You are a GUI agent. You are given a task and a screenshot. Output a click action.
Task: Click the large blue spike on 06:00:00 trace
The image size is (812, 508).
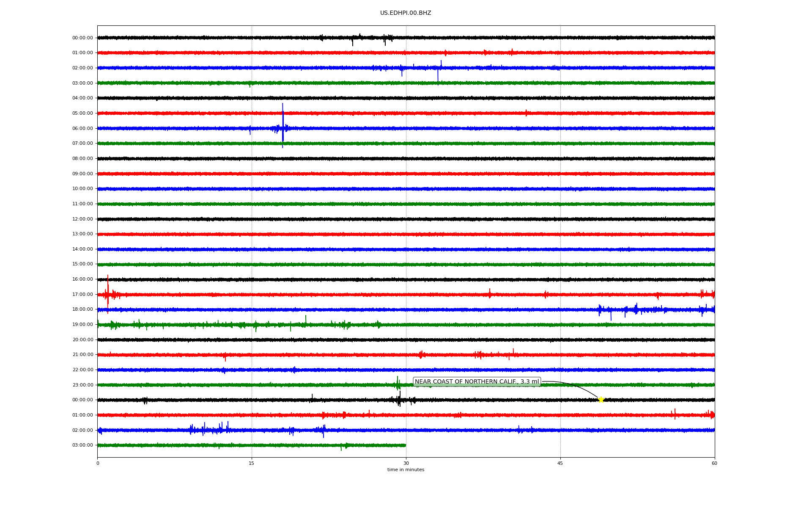pos(283,125)
